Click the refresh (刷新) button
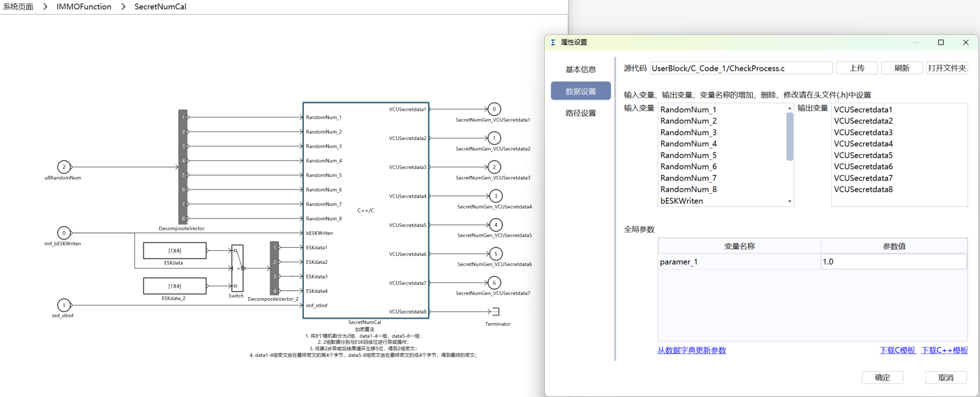 pos(902,68)
